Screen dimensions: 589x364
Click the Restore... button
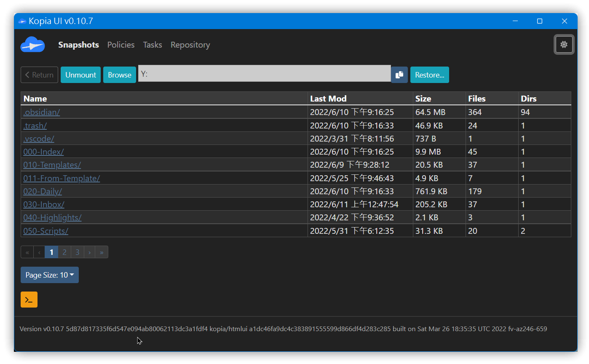click(x=430, y=75)
